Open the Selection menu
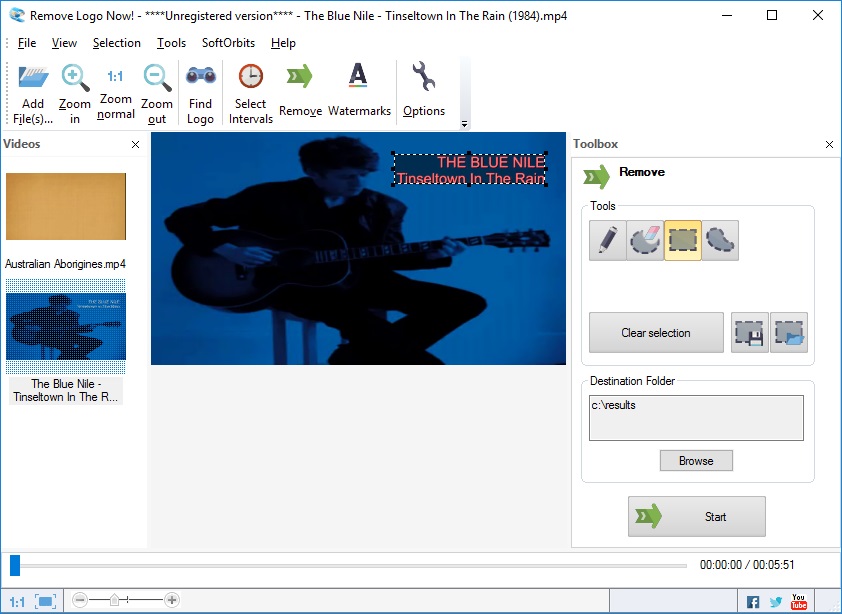 point(117,43)
